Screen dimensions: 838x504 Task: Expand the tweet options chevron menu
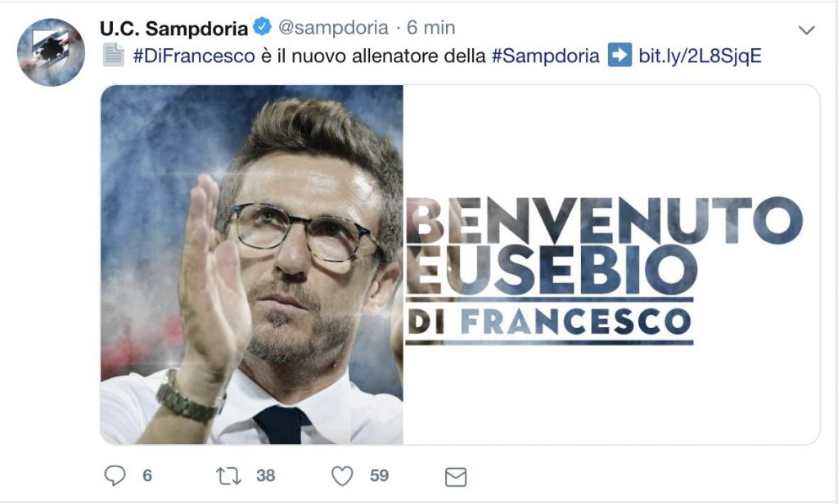point(806,30)
